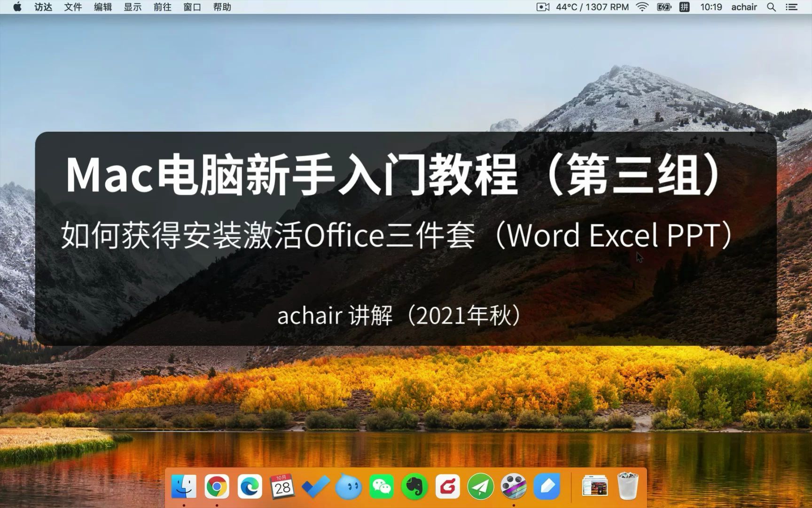
Task: Launch Evernote elephant app from Dock
Action: 414,486
